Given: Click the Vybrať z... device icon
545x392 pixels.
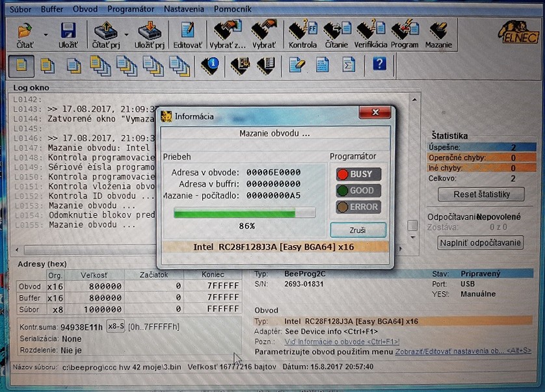Looking at the screenshot, I should click(228, 34).
